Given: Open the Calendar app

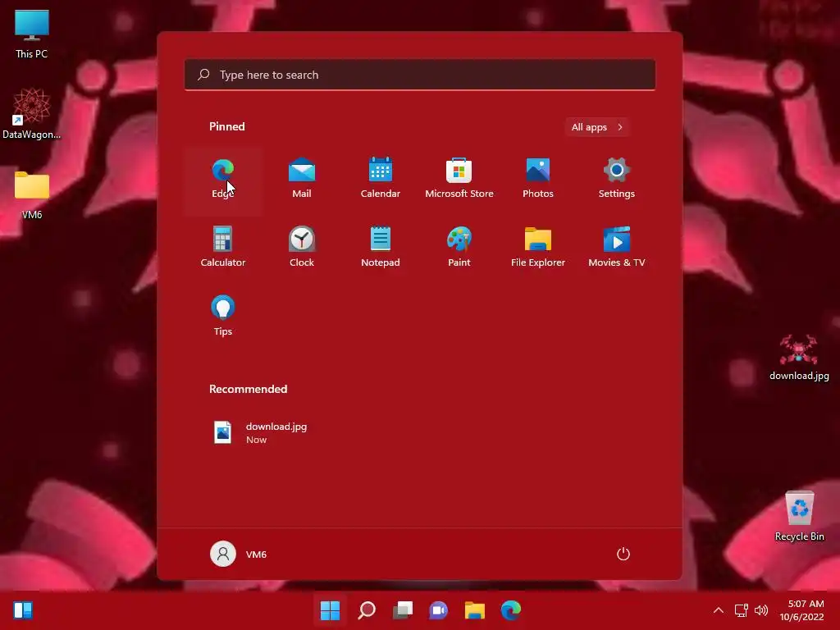Looking at the screenshot, I should pyautogui.click(x=381, y=180).
